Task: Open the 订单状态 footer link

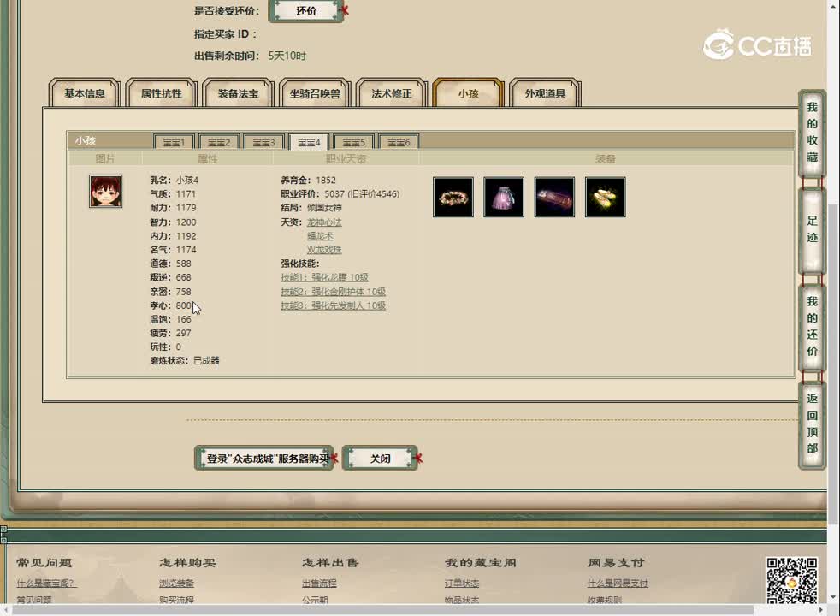Action: (x=462, y=583)
